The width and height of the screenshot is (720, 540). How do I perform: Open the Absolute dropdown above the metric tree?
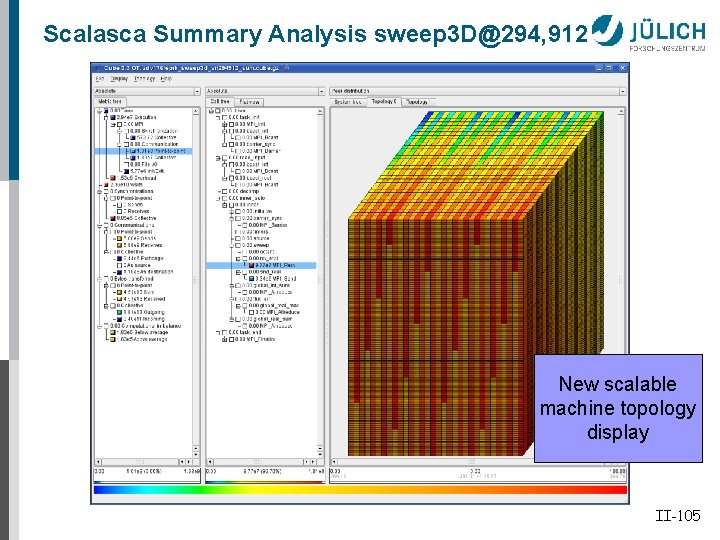[147, 91]
